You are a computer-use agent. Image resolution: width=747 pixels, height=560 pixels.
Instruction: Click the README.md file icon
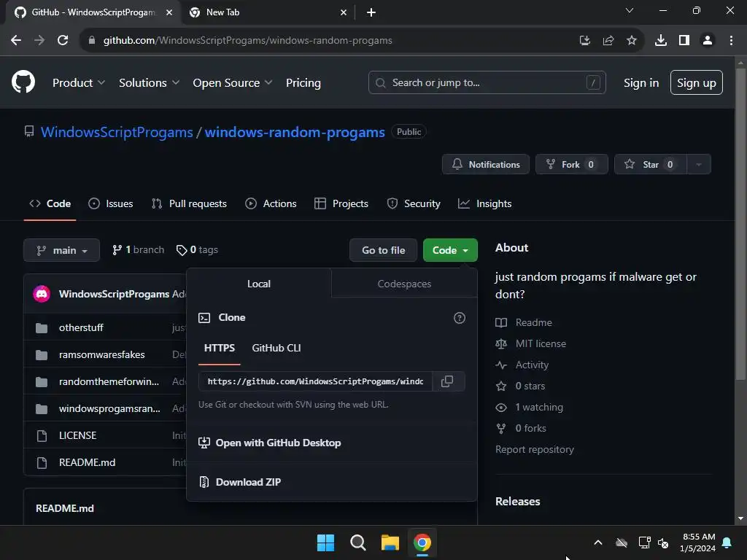point(42,463)
